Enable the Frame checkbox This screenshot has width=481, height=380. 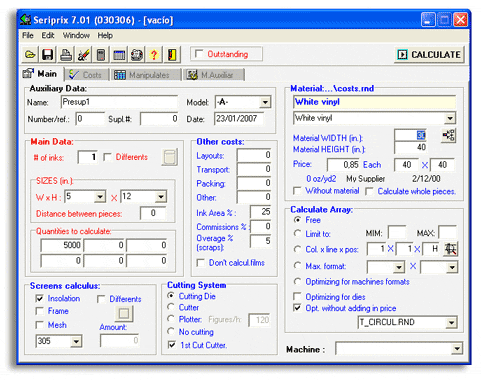40,311
